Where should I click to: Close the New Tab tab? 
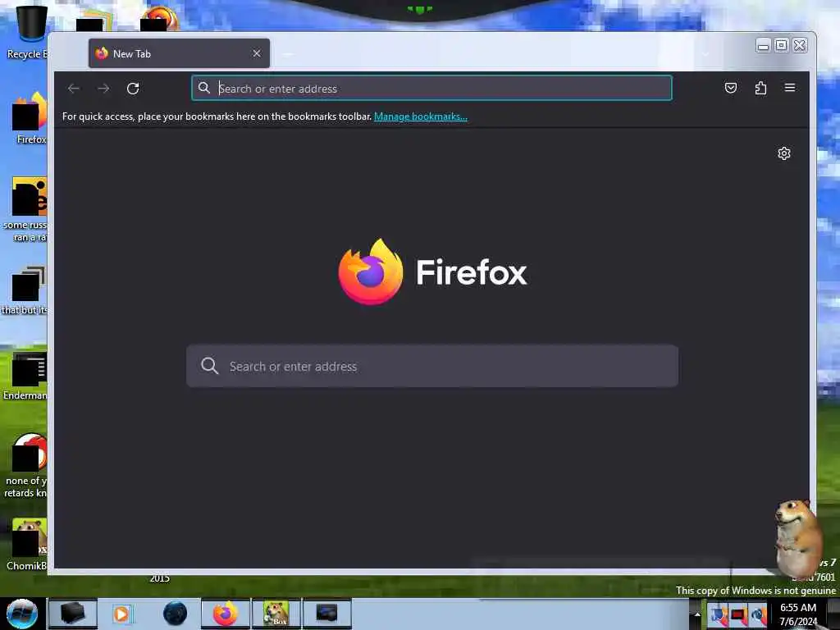point(257,53)
